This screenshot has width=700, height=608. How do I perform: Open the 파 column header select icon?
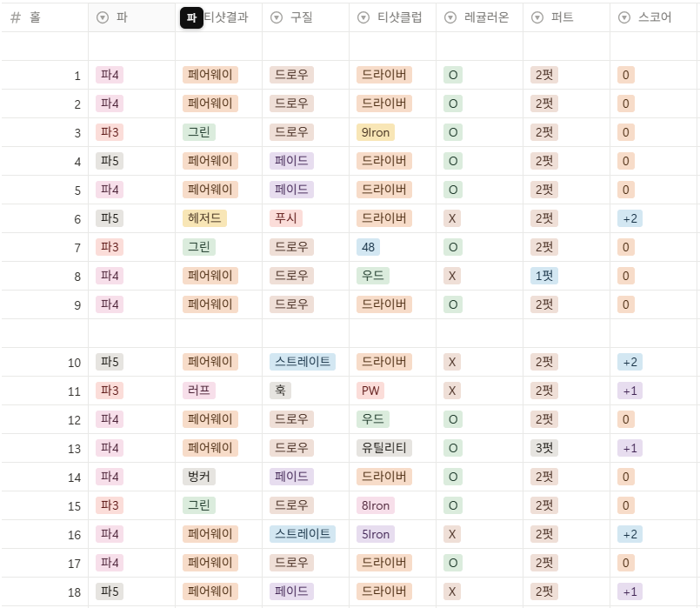[103, 17]
